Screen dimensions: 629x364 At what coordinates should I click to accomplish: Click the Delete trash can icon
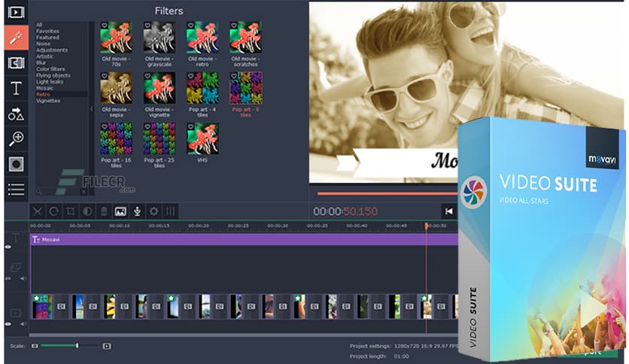[x=104, y=211]
